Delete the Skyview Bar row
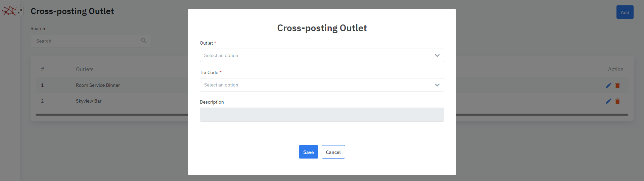644x181 pixels. click(617, 101)
